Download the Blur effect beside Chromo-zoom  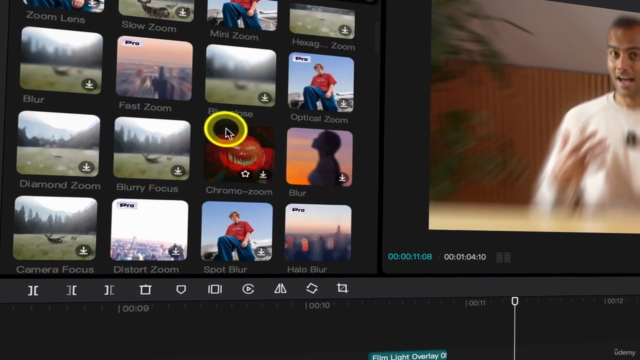[342, 178]
